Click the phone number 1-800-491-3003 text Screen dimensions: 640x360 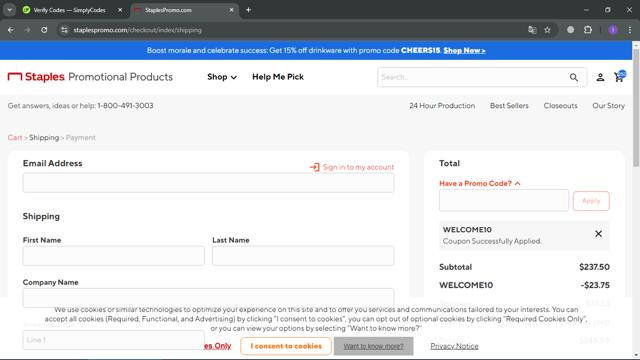click(x=125, y=106)
